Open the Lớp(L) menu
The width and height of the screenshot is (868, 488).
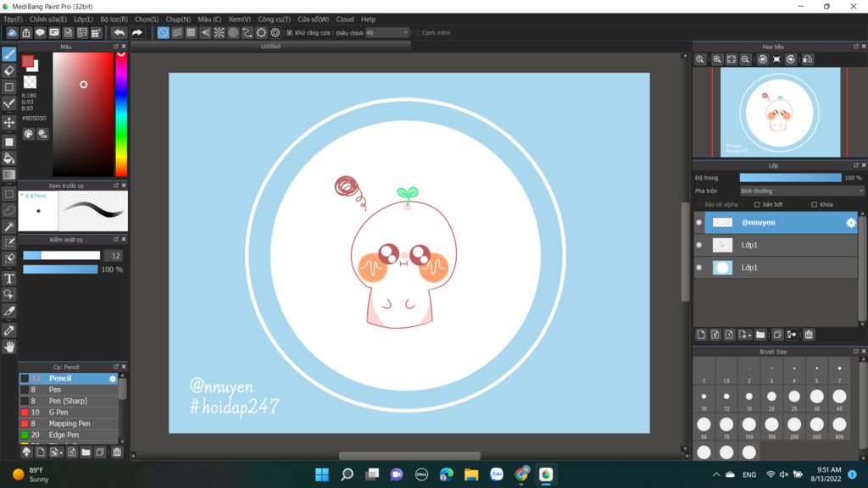click(x=84, y=19)
